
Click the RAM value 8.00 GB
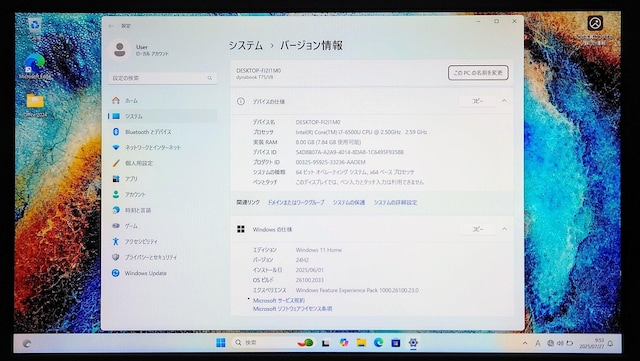328,142
